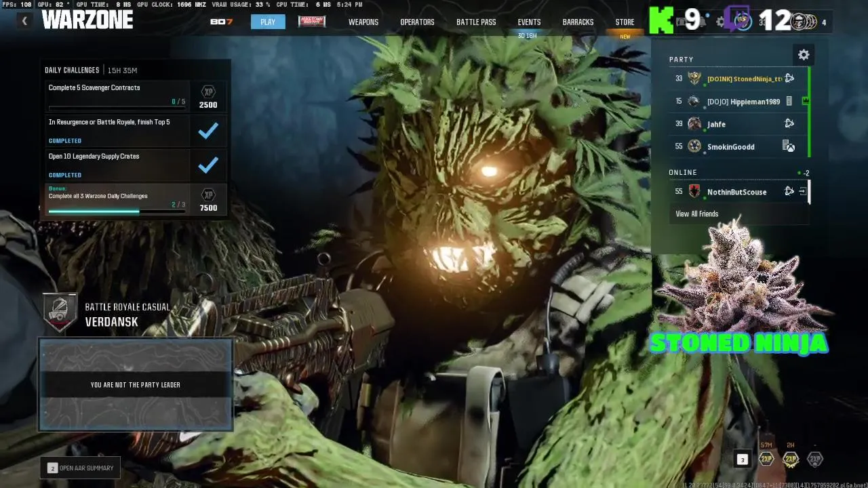The width and height of the screenshot is (868, 488).
Task: Open the Store tab
Action: click(x=625, y=22)
